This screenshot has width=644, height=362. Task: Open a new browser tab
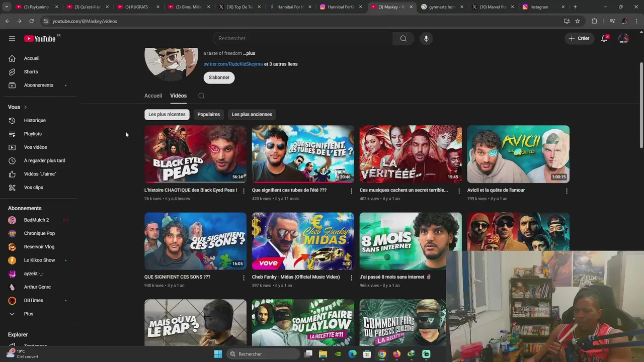click(x=575, y=7)
